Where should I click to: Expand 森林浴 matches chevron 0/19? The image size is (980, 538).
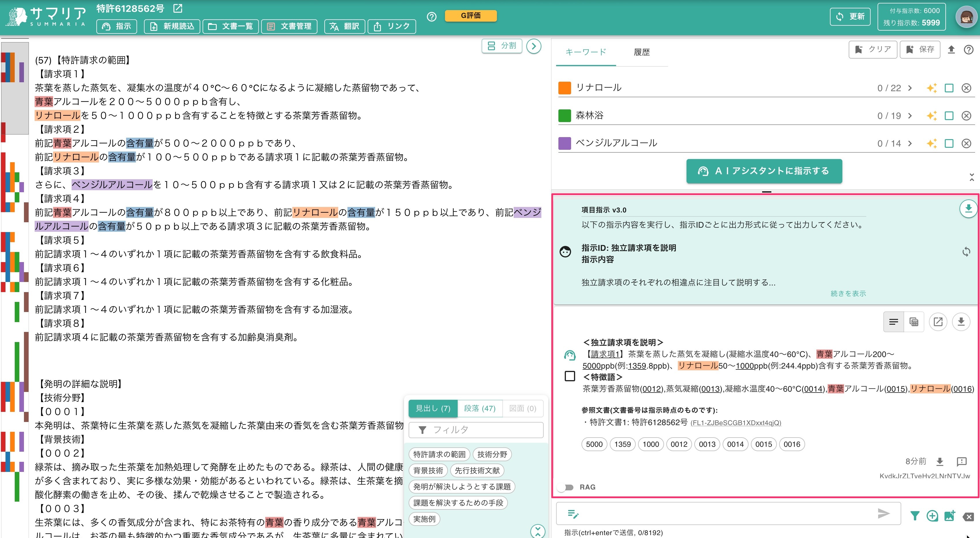pos(910,116)
